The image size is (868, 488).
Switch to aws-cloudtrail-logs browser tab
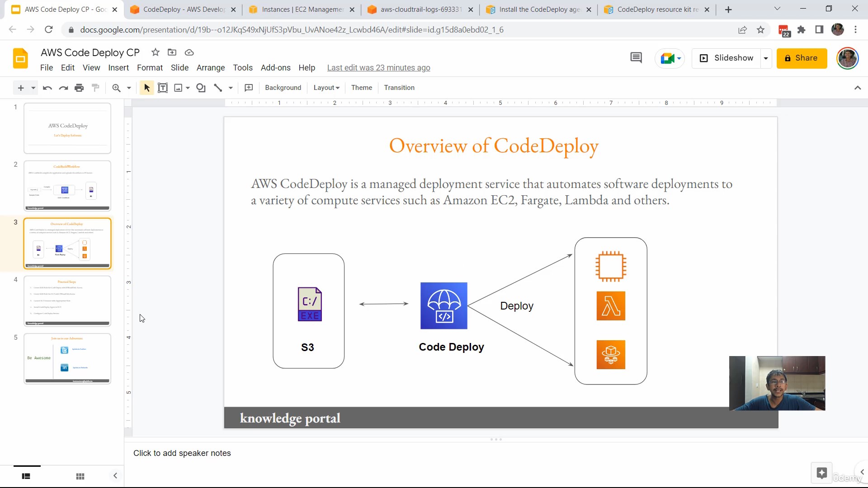pyautogui.click(x=420, y=9)
